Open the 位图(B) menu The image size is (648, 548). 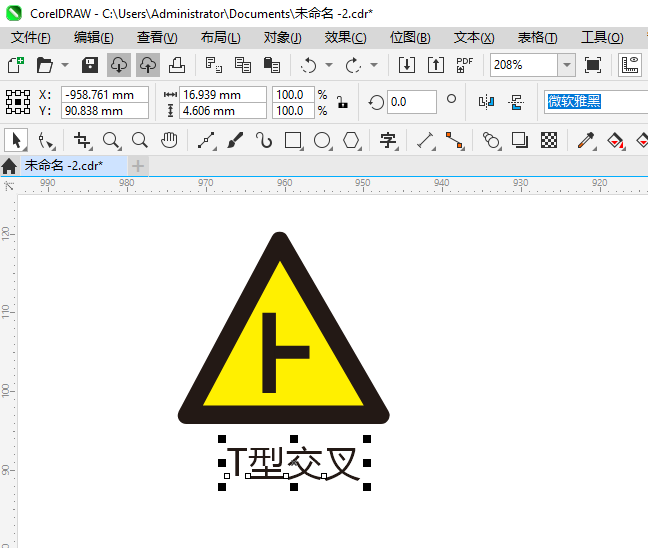tap(410, 38)
